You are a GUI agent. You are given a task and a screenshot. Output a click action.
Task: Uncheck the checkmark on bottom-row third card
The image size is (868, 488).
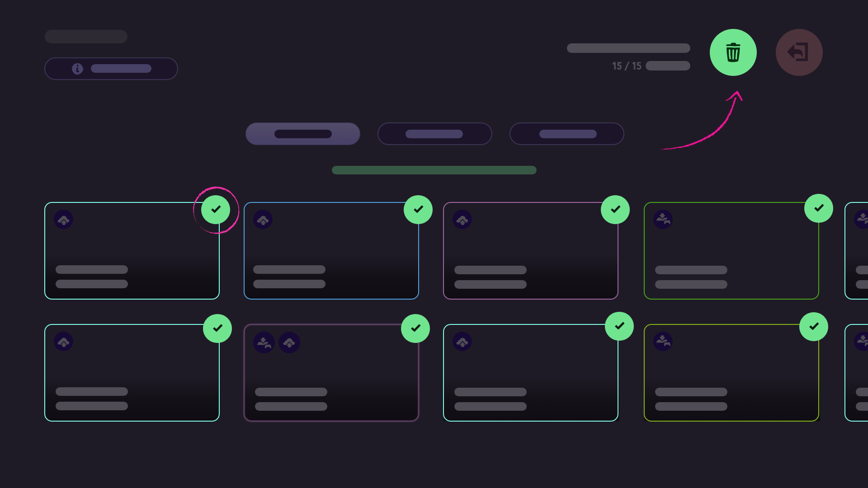tap(619, 326)
